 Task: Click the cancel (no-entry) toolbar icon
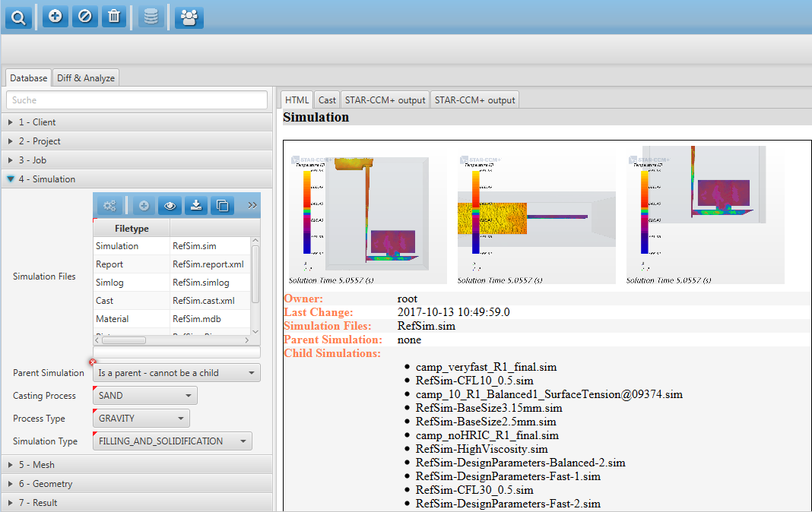(84, 16)
